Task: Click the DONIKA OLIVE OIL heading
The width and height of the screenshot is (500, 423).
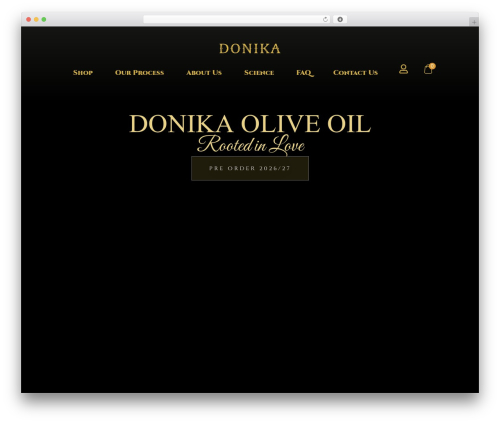Action: (x=250, y=124)
